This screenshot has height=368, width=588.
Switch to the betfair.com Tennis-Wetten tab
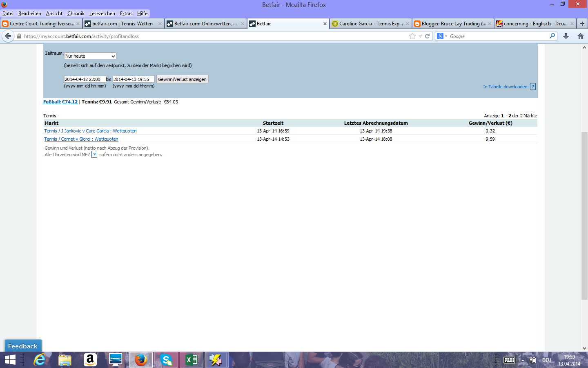(124, 24)
